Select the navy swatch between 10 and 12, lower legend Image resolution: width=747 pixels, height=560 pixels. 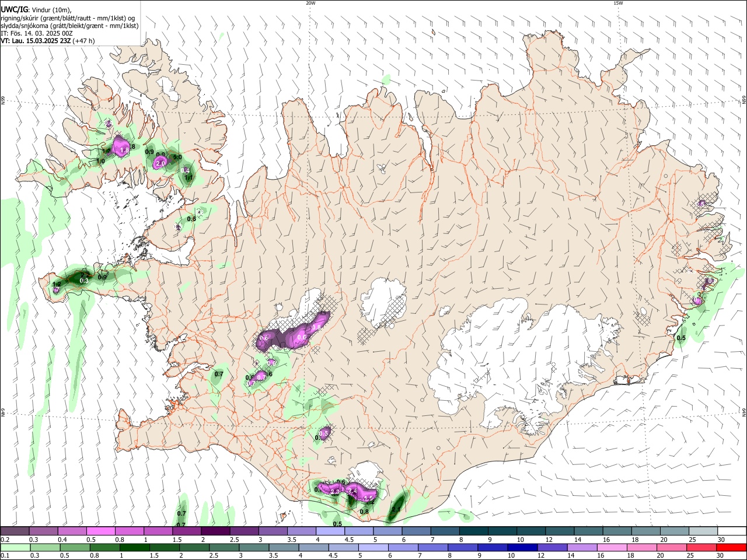[521, 547]
